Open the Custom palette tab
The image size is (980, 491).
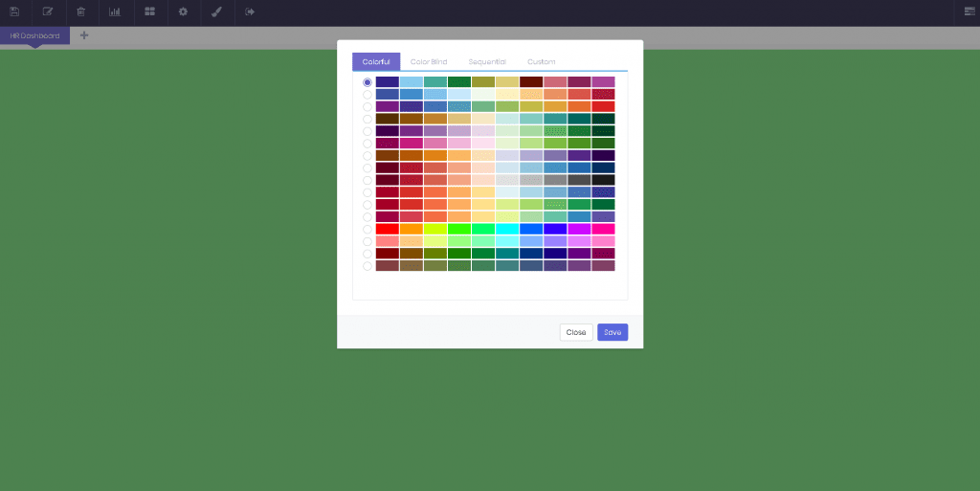point(541,62)
